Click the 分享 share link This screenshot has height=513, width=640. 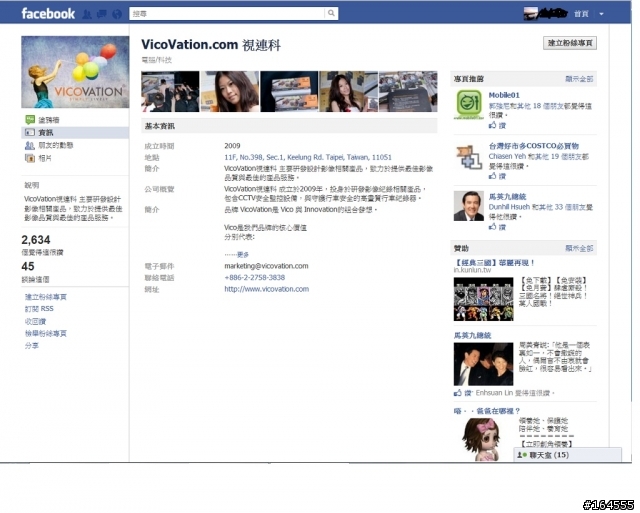(32, 346)
